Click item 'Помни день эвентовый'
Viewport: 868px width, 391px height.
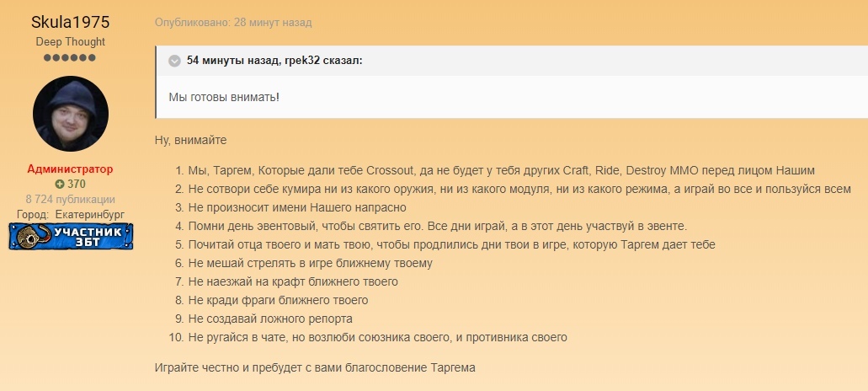tap(437, 227)
